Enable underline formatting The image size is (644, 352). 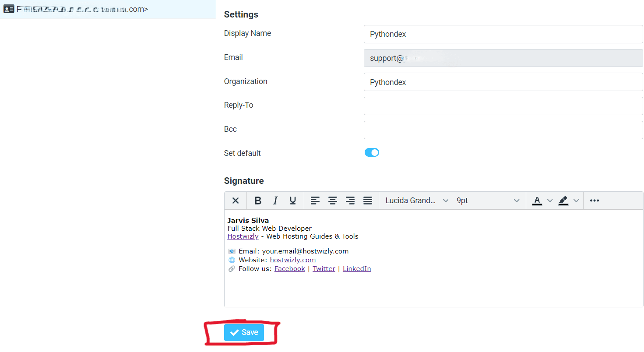(292, 200)
